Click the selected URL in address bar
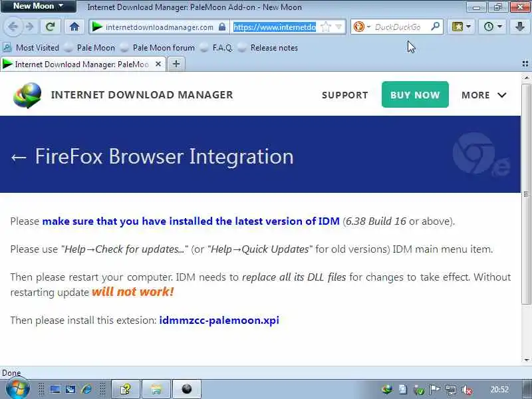532x399 pixels. tap(275, 27)
